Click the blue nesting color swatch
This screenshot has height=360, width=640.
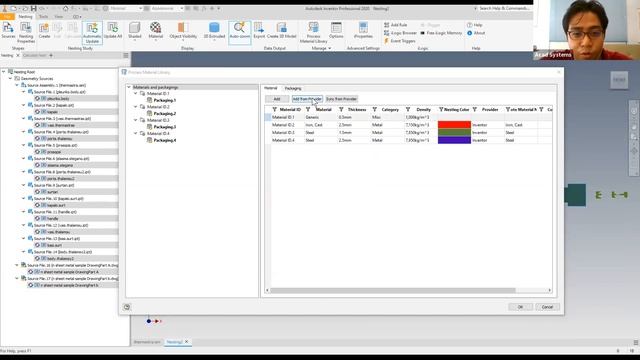(454, 140)
